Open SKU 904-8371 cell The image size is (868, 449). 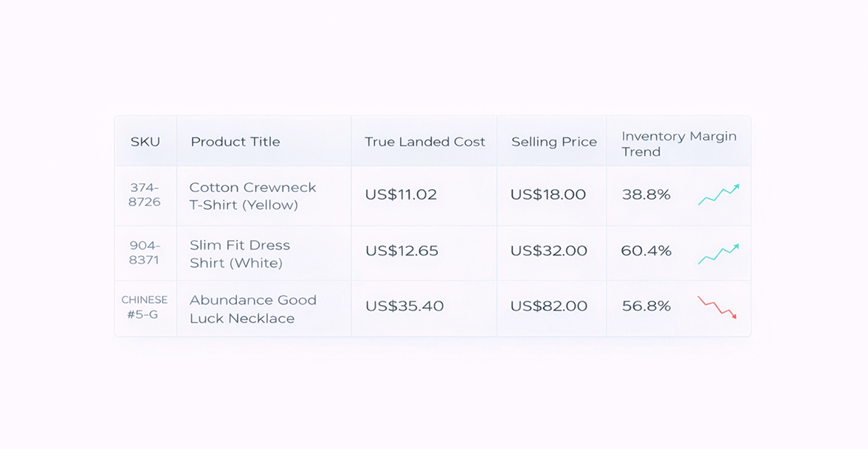(145, 253)
